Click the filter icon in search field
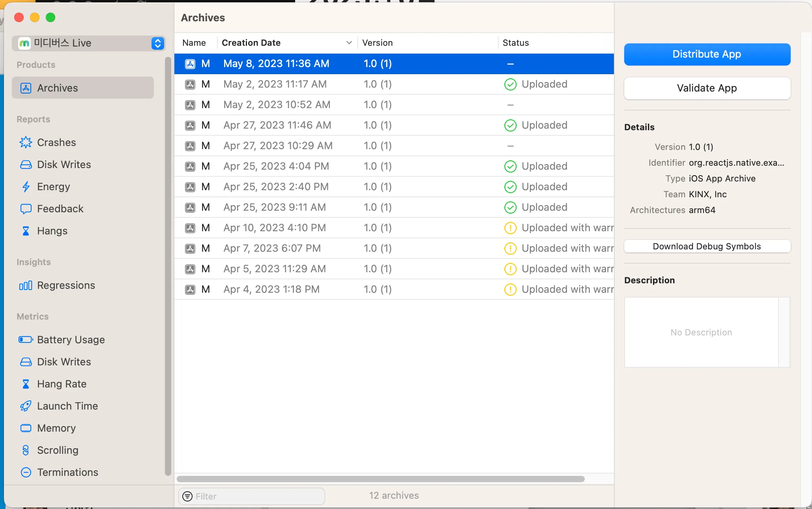The width and height of the screenshot is (812, 509). click(x=187, y=496)
